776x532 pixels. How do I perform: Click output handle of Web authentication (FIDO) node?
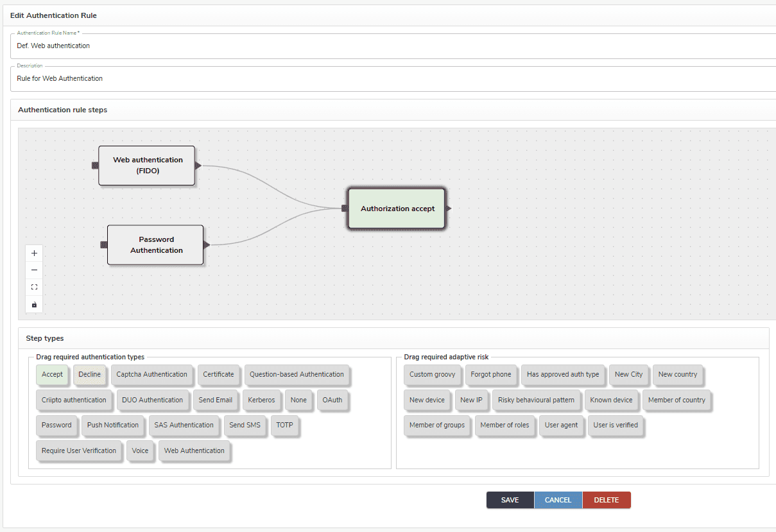click(198, 166)
